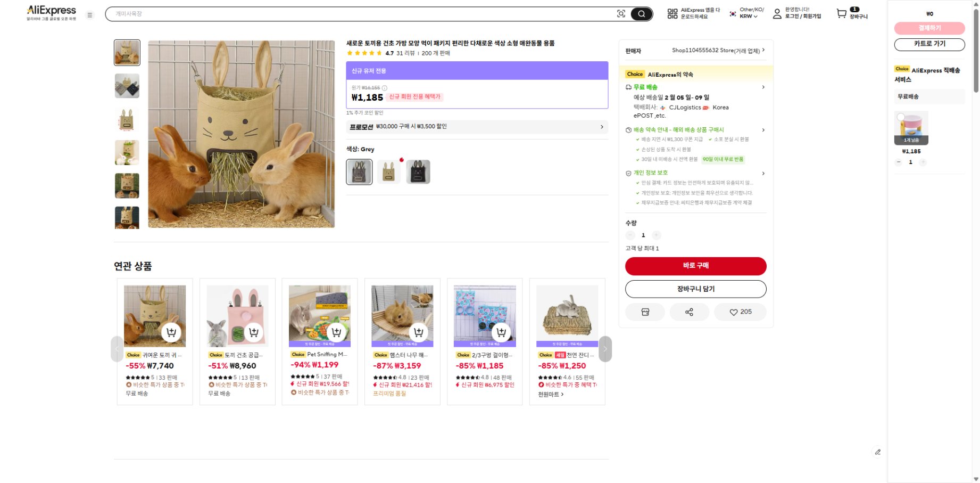Screen dimensions: 980x483
Task: Click the share icon button
Action: (x=689, y=312)
